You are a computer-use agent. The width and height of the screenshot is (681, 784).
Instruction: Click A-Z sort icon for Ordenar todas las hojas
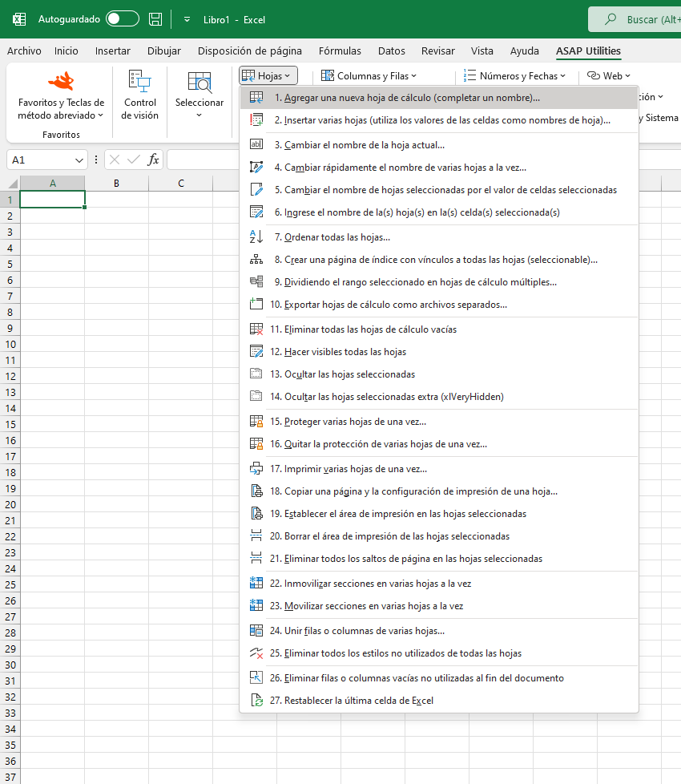256,237
